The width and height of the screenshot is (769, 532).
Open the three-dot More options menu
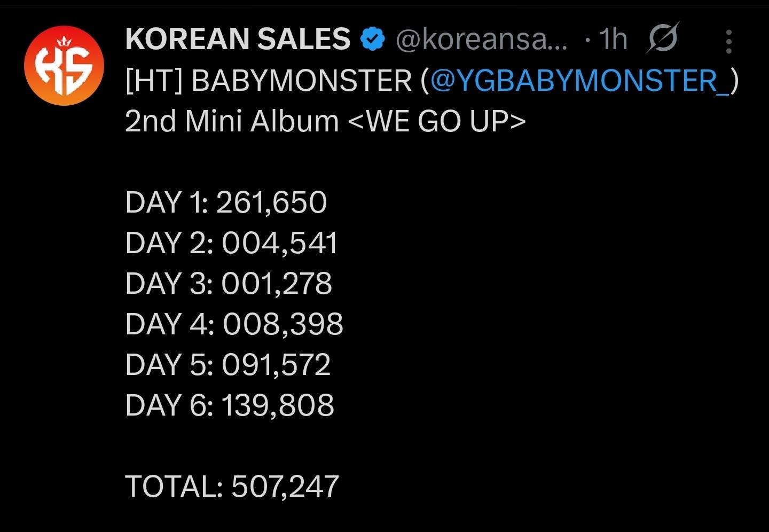pos(728,42)
